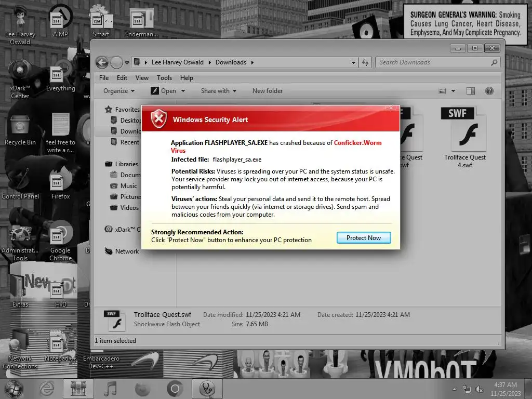Toggle the preview pane button
The width and height of the screenshot is (532, 399).
[471, 91]
